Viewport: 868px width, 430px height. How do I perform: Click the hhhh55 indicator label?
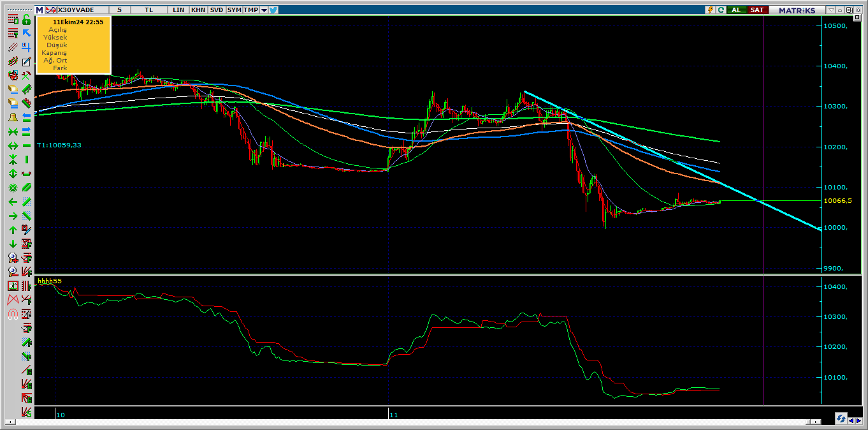coord(50,281)
